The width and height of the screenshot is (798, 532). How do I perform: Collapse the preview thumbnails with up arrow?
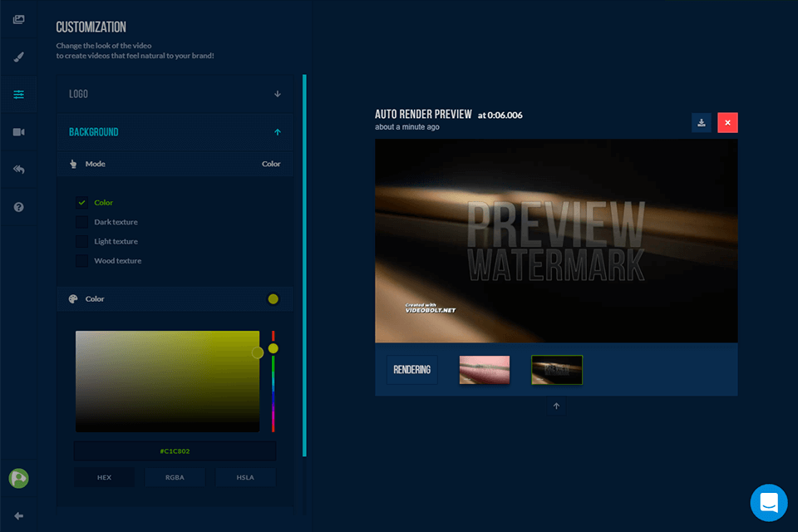coord(556,406)
